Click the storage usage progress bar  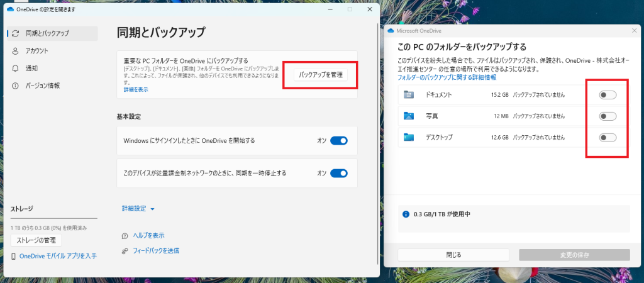point(54,218)
